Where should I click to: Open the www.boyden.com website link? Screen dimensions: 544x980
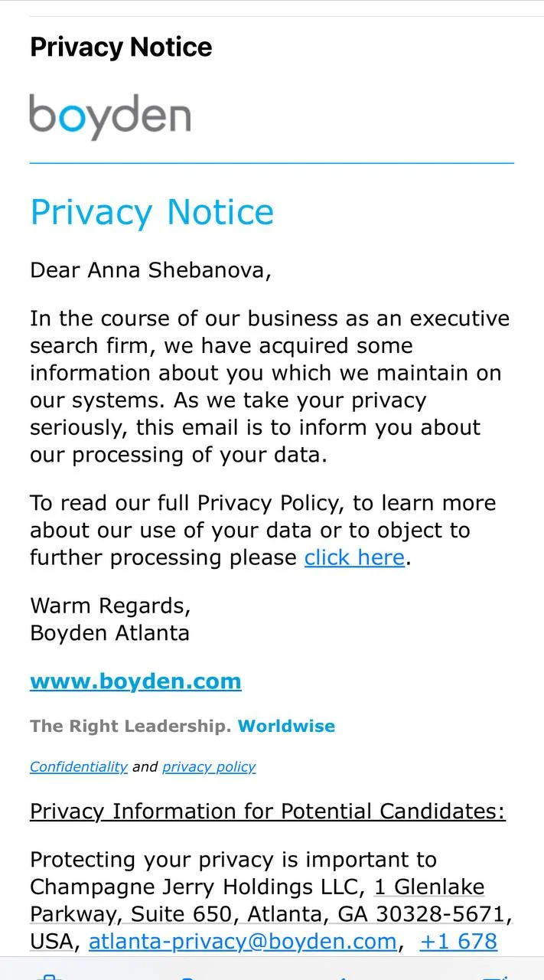(135, 681)
